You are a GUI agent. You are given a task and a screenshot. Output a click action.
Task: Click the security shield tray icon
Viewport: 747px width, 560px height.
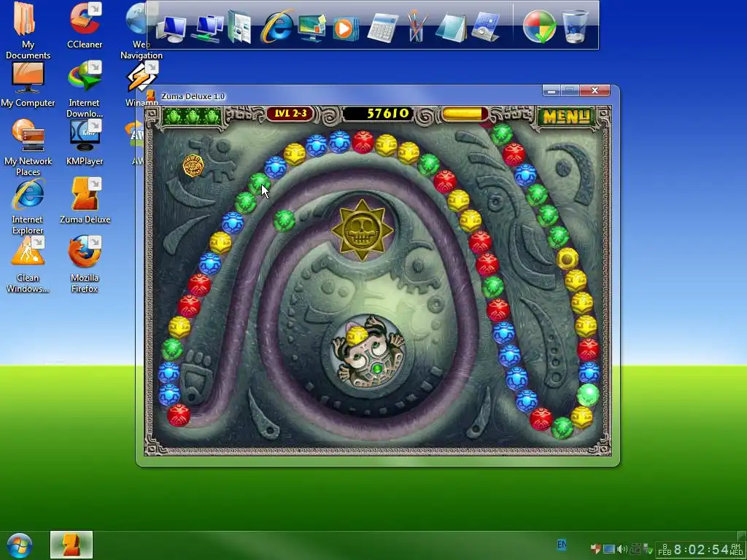point(595,549)
